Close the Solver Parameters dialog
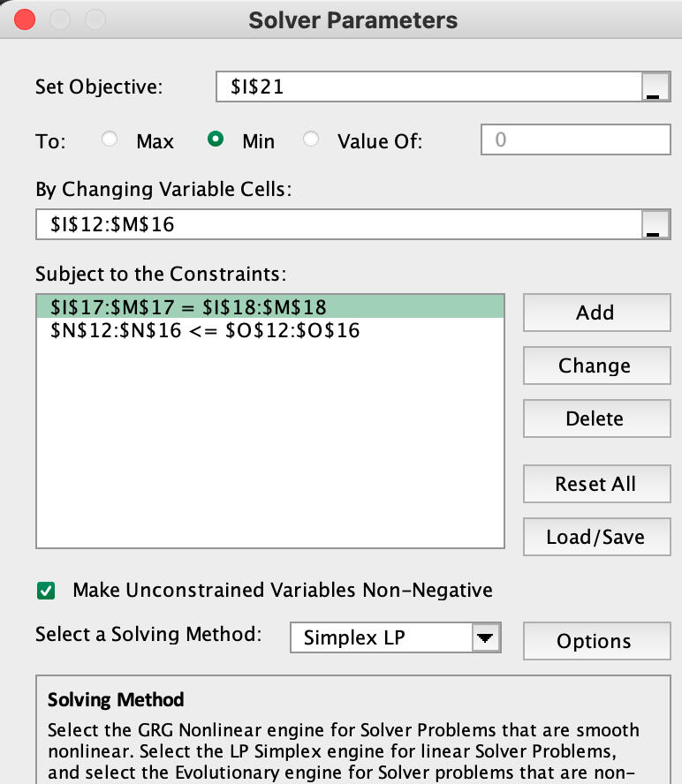682x784 pixels. (25, 19)
